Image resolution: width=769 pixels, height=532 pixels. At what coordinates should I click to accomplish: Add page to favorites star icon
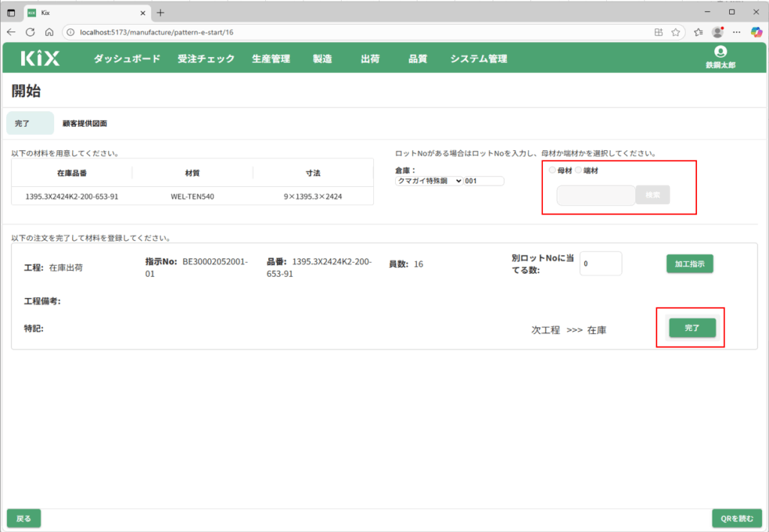tap(676, 32)
